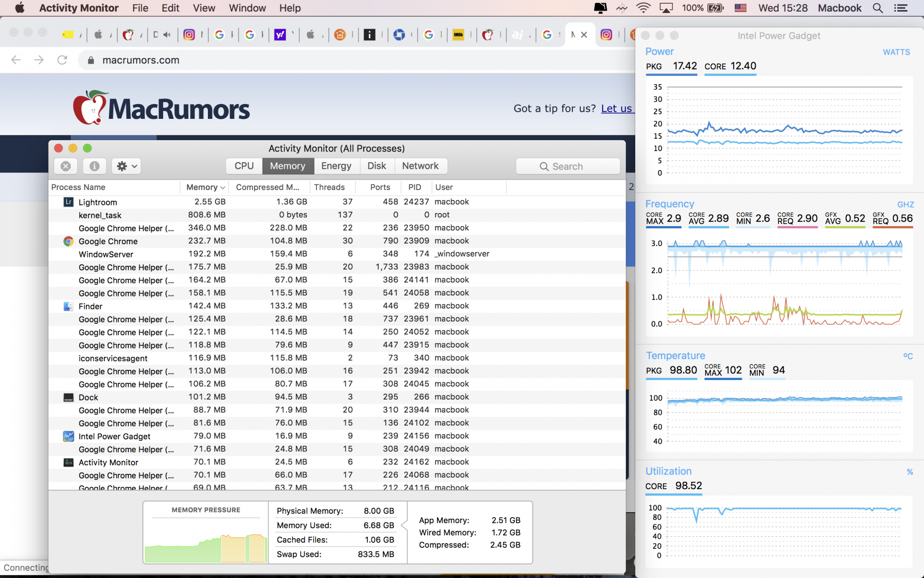Click the Google Chrome icon in process list
Viewport: 924px width, 578px height.
pyautogui.click(x=68, y=241)
